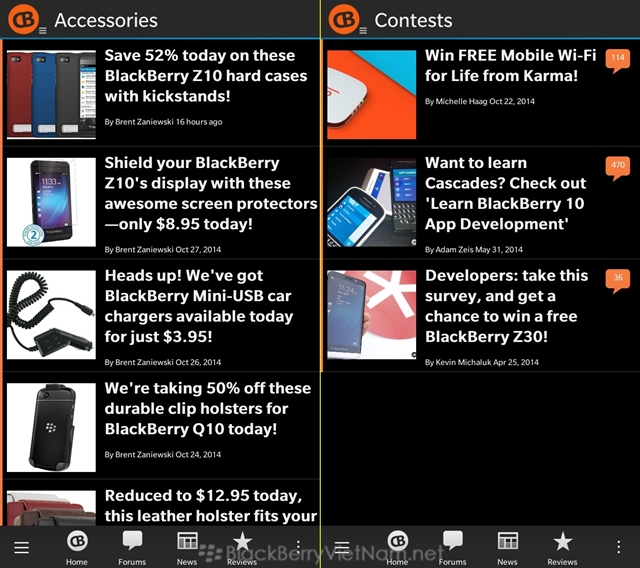Viewport: 640px width, 568px height.
Task: Expand overflow dots menu in left bottom bar
Action: pyautogui.click(x=298, y=547)
